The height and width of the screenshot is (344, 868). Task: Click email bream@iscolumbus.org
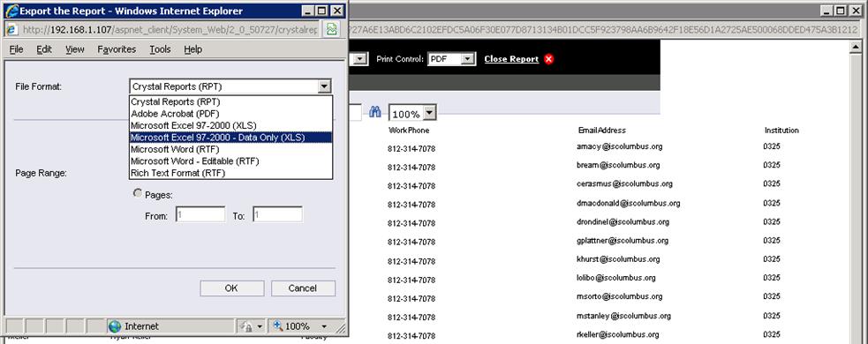[x=618, y=165]
